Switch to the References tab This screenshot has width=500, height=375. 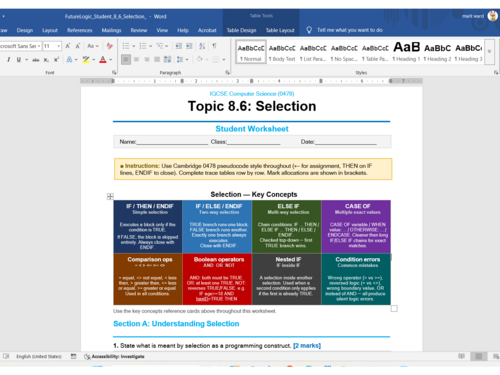coord(79,30)
